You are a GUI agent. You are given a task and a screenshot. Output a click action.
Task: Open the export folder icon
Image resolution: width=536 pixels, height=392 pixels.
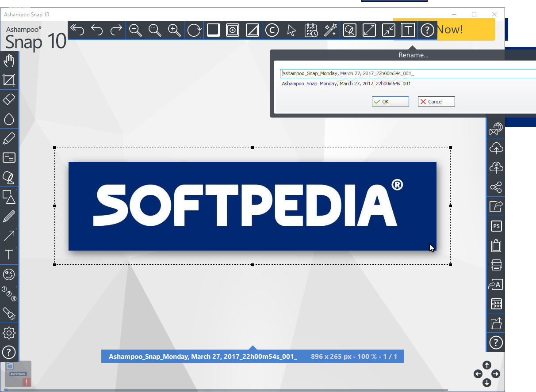(x=496, y=323)
